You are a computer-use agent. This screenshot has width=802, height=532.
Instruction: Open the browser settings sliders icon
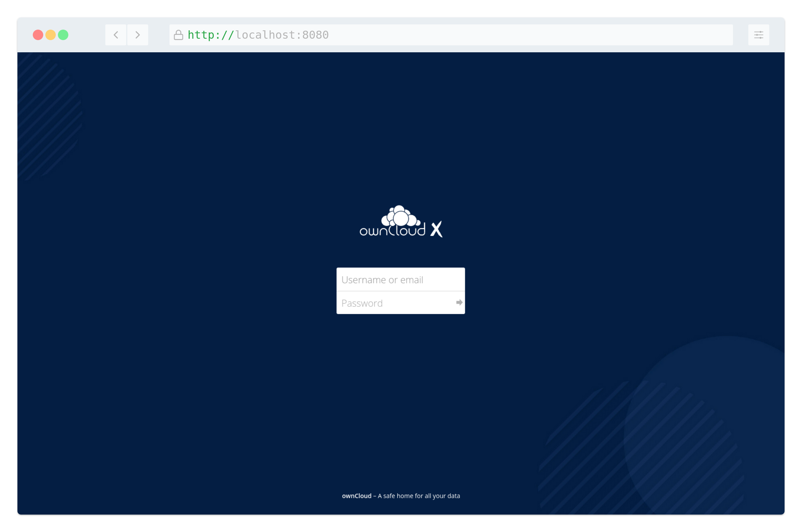pos(758,35)
